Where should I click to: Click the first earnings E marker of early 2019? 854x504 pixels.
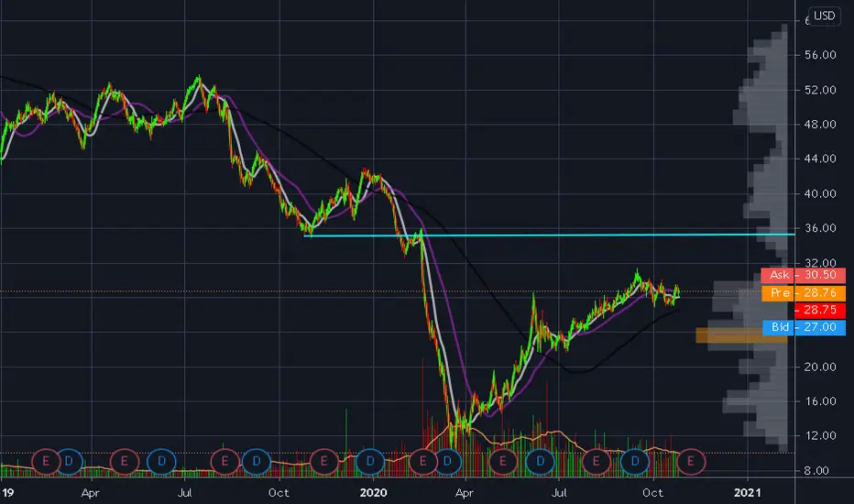pos(46,462)
